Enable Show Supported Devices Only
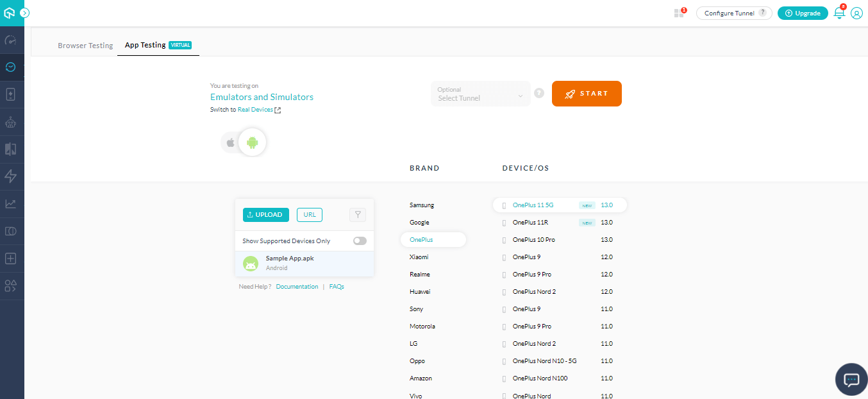Viewport: 868px width, 399px height. pos(359,241)
